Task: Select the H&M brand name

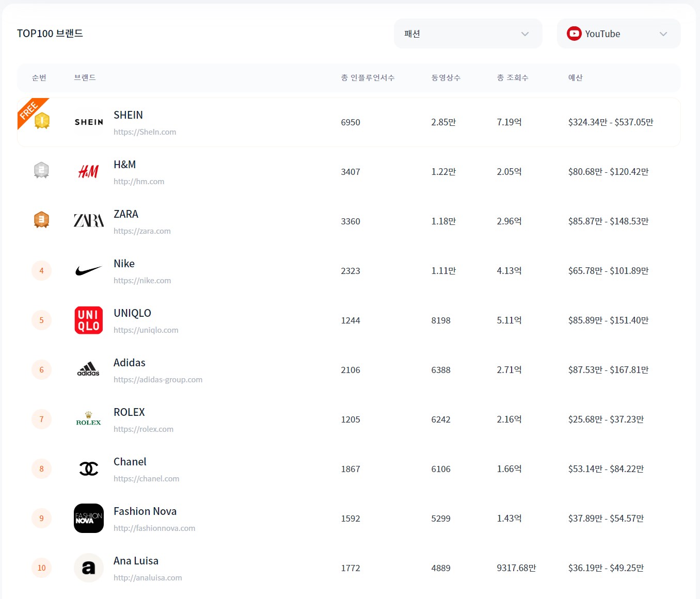Action: [125, 165]
